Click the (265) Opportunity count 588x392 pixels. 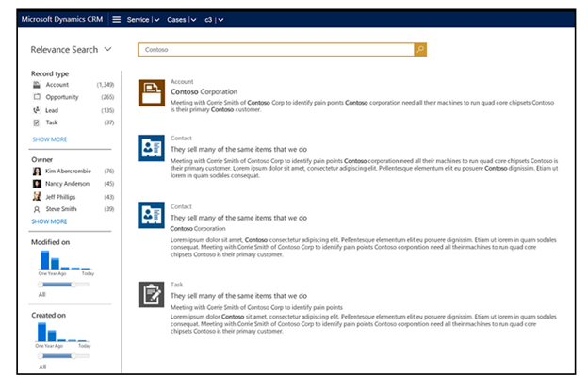(107, 97)
